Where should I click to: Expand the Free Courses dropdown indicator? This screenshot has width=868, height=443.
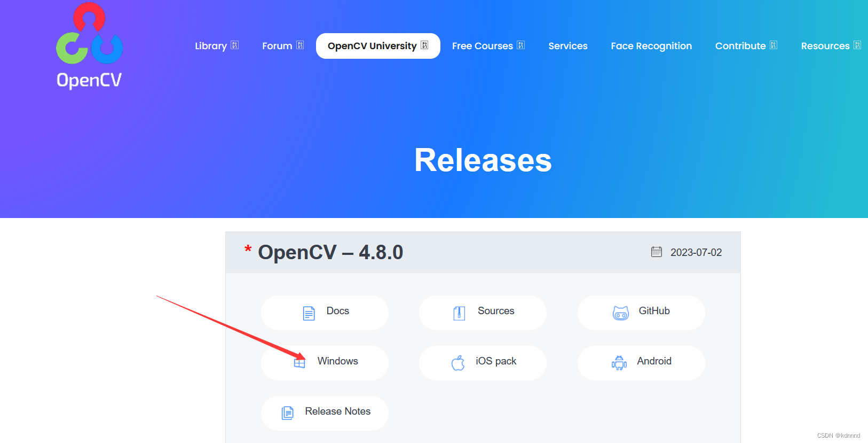521,45
